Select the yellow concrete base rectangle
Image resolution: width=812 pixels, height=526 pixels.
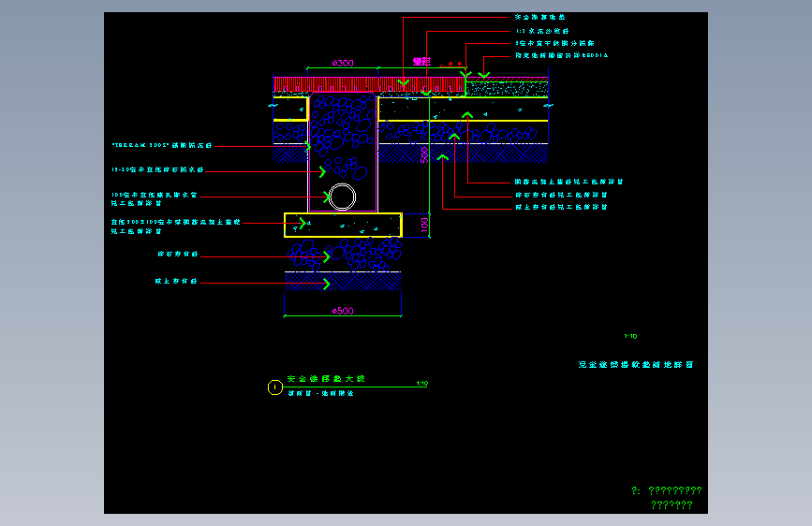click(343, 226)
